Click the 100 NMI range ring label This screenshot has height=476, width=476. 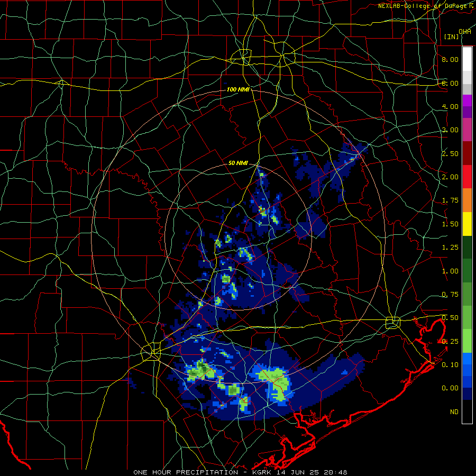(238, 89)
